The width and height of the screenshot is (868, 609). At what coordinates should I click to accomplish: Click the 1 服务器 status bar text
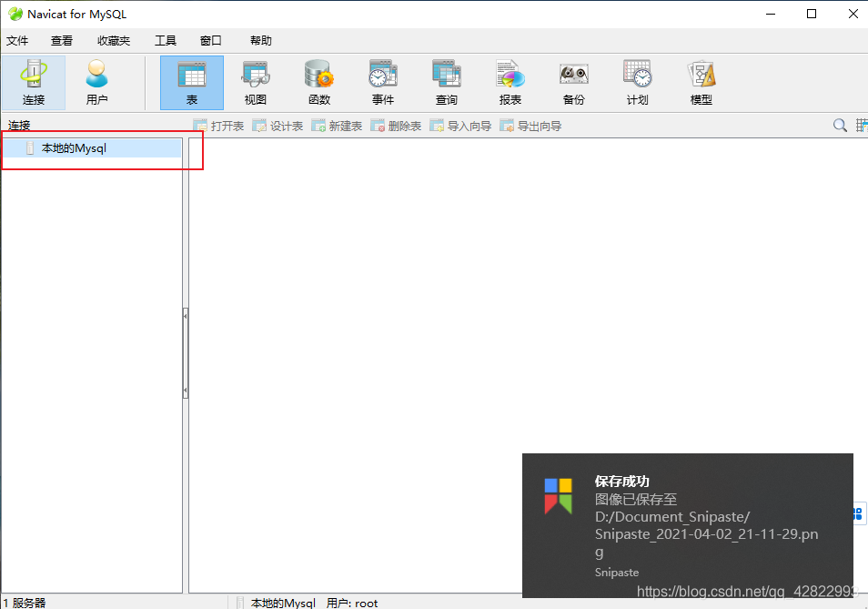point(25,603)
